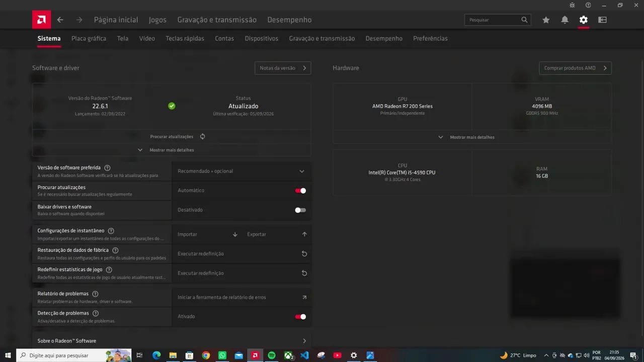Toggle the sidebar panel icon
644x362 pixels.
pyautogui.click(x=602, y=20)
